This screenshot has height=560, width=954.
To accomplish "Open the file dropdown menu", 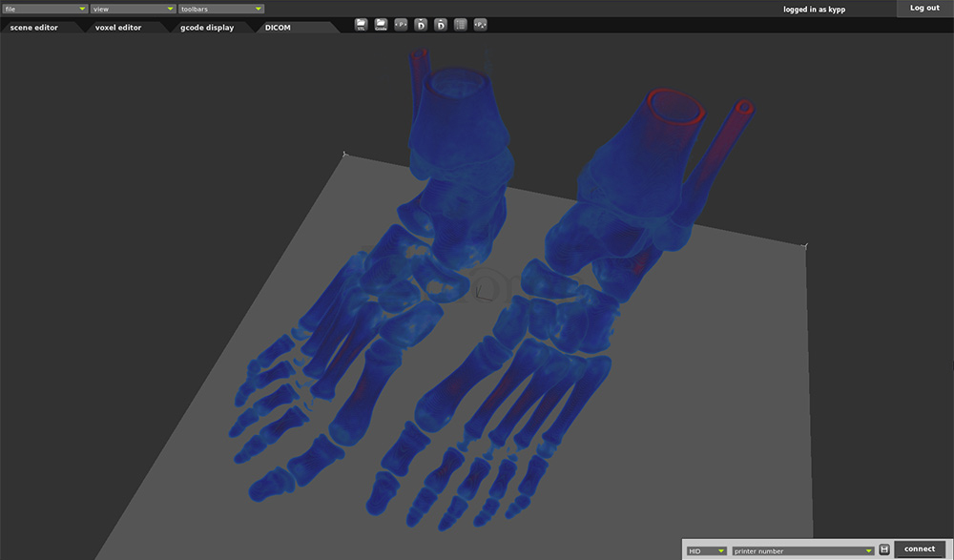I will (45, 9).
